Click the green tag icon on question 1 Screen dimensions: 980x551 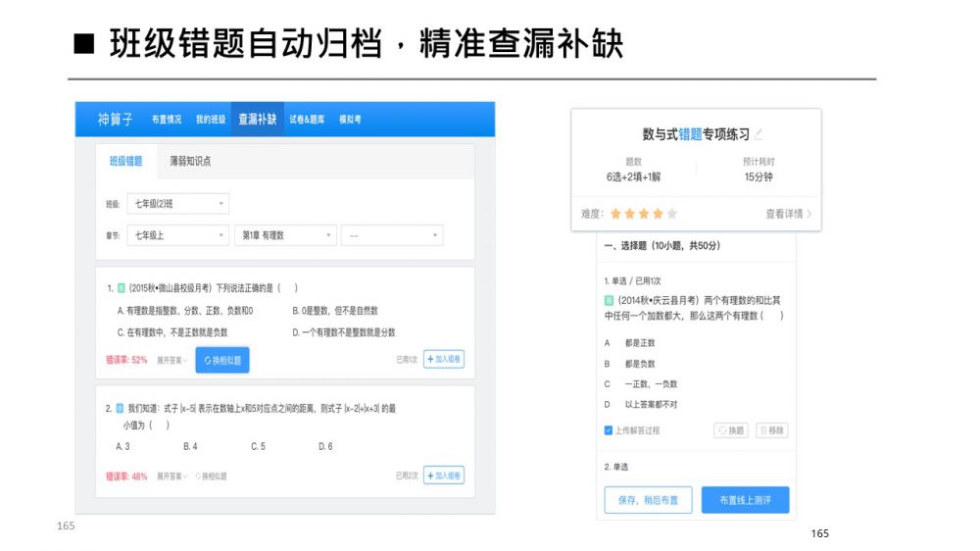(121, 288)
